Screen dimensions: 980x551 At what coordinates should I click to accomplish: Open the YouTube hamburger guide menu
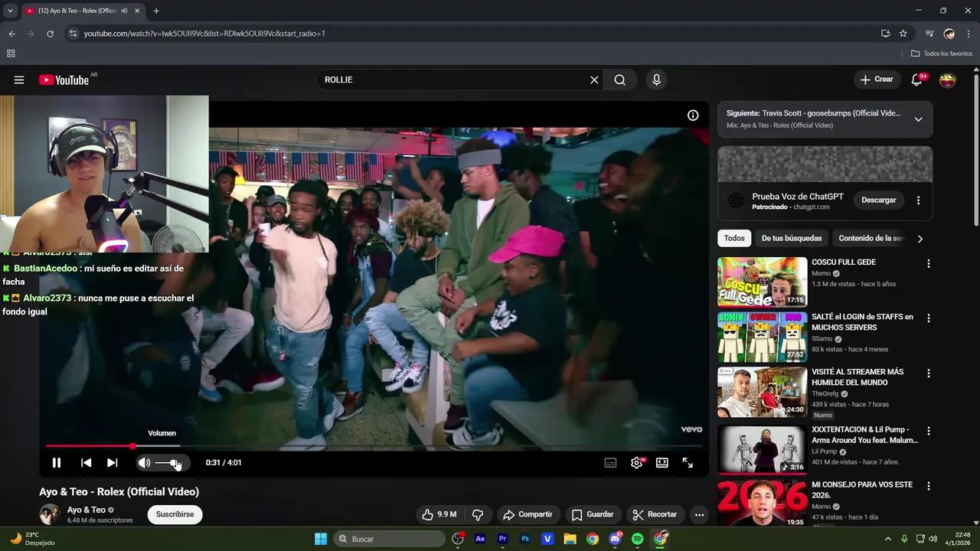19,80
